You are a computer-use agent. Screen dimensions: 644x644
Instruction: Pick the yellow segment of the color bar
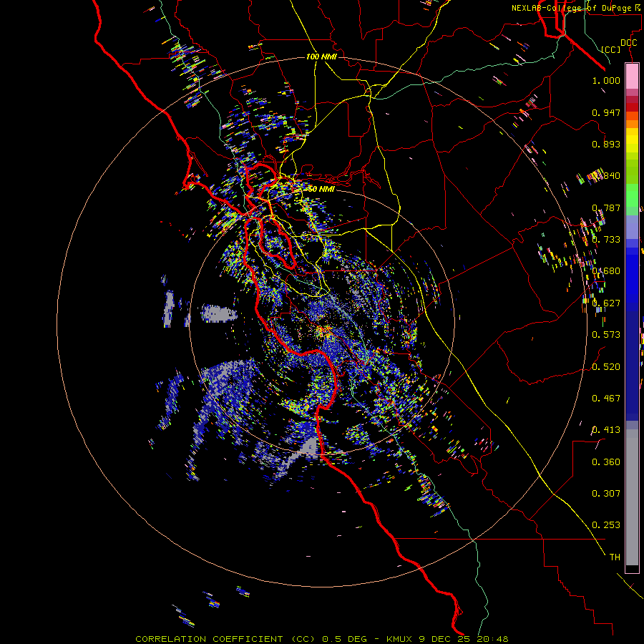pos(632,140)
